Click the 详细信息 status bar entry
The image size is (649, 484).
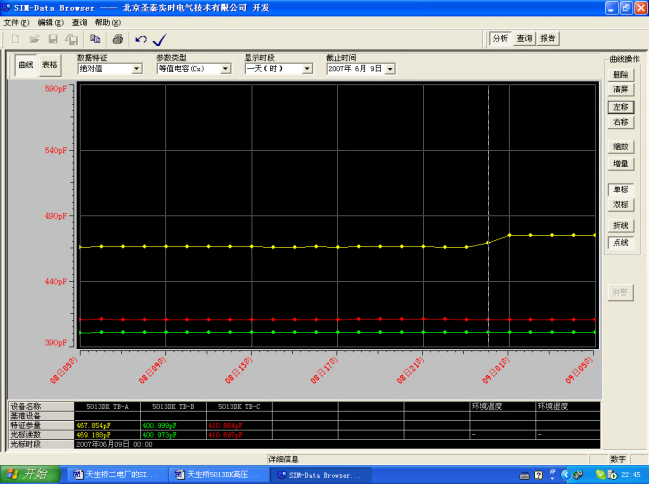click(283, 459)
